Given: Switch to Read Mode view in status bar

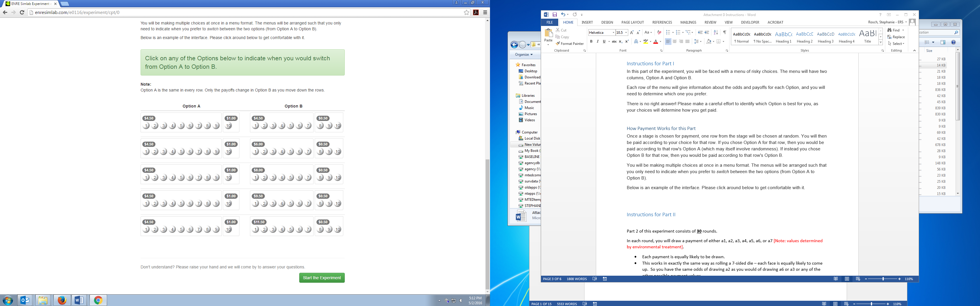Looking at the screenshot, I should click(x=836, y=279).
